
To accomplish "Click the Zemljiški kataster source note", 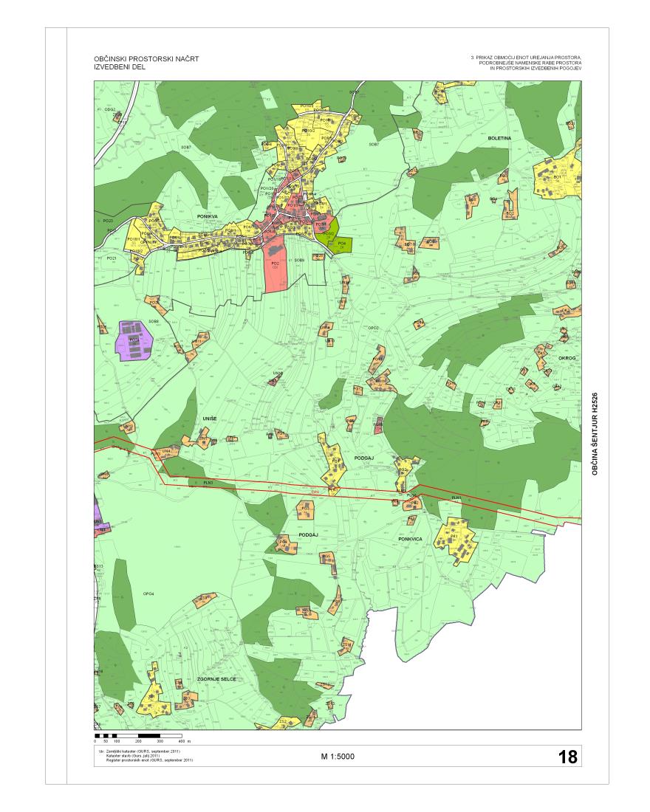I will coord(145,751).
